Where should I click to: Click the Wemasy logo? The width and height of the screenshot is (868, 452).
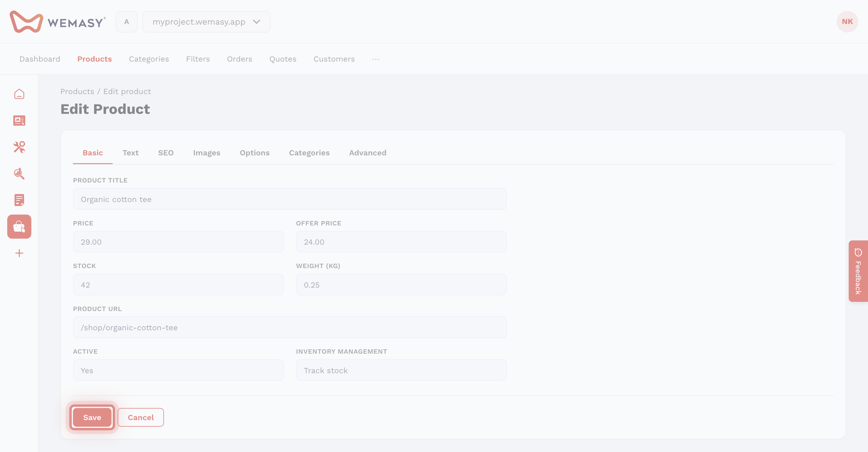coord(58,22)
